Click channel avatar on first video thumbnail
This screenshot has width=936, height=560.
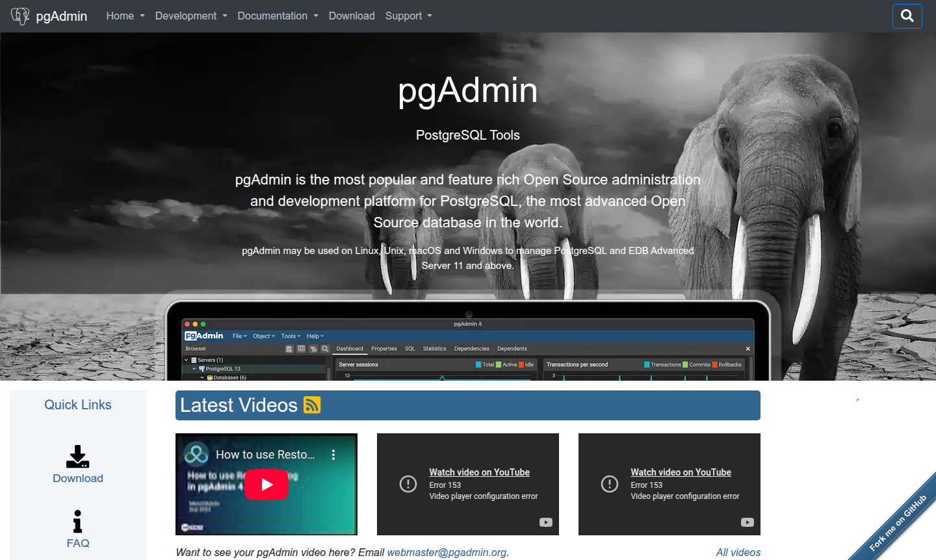pos(196,454)
